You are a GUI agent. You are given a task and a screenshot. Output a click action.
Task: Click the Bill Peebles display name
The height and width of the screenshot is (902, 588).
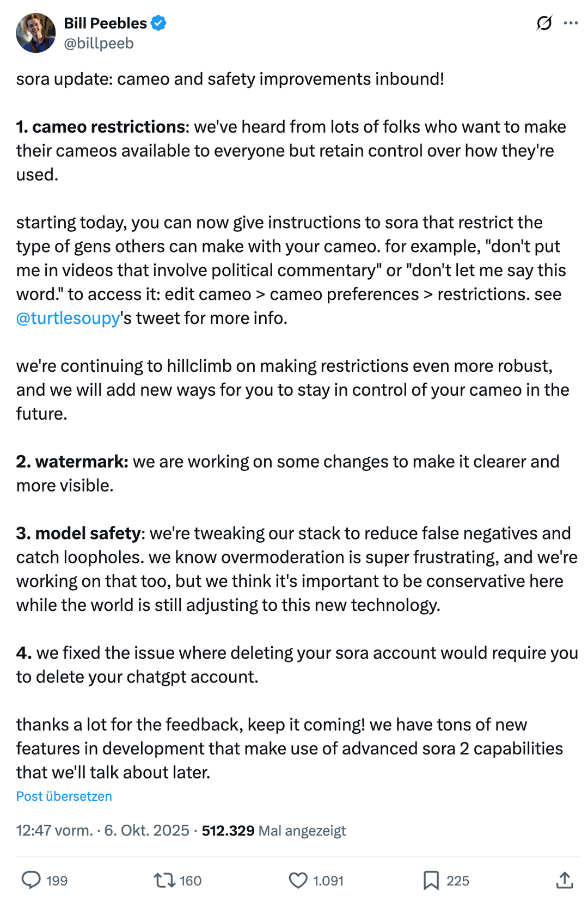[x=105, y=23]
